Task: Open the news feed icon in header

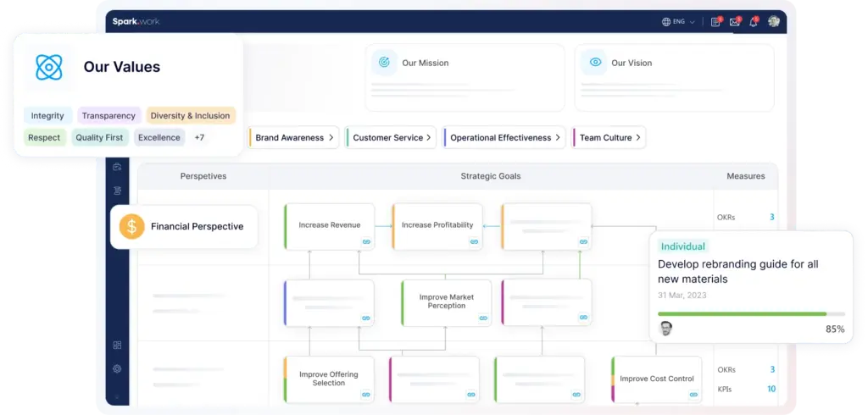Action: click(715, 22)
